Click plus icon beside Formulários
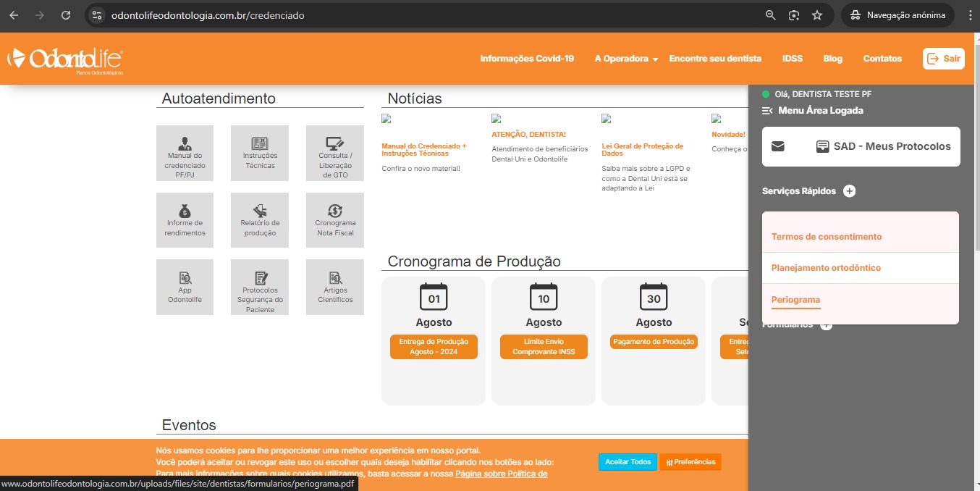This screenshot has height=491, width=980. coord(827,325)
